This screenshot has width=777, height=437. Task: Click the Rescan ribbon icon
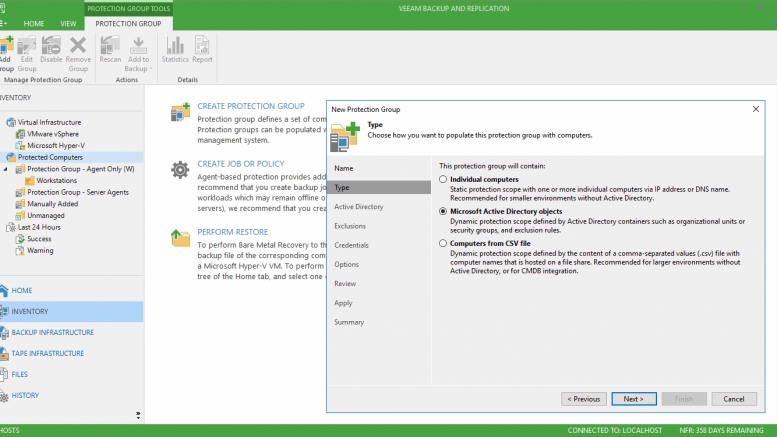click(110, 45)
